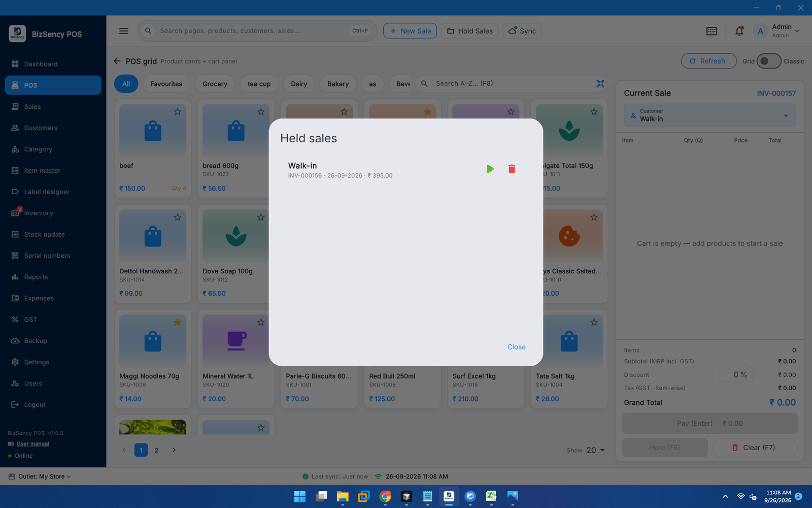Click the New Sale button

coord(410,31)
